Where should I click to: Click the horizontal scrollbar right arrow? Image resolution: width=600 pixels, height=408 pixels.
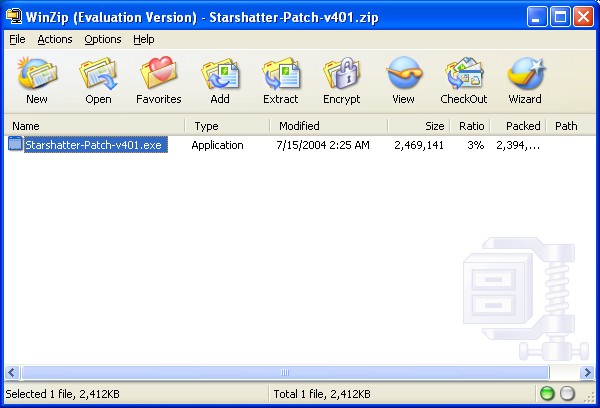click(587, 372)
